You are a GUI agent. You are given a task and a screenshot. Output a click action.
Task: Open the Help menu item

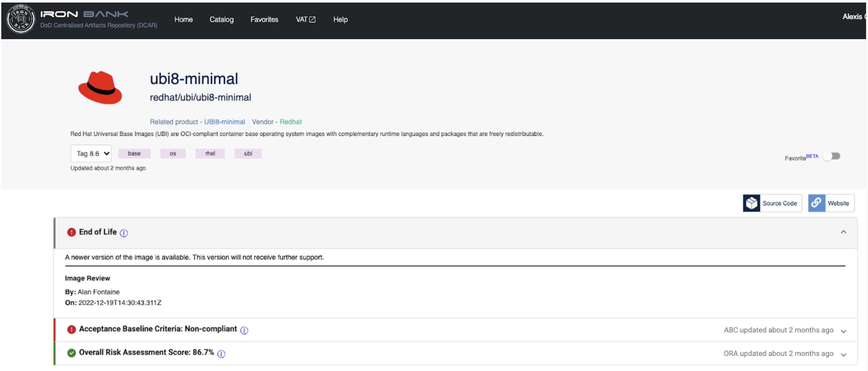pyautogui.click(x=340, y=19)
